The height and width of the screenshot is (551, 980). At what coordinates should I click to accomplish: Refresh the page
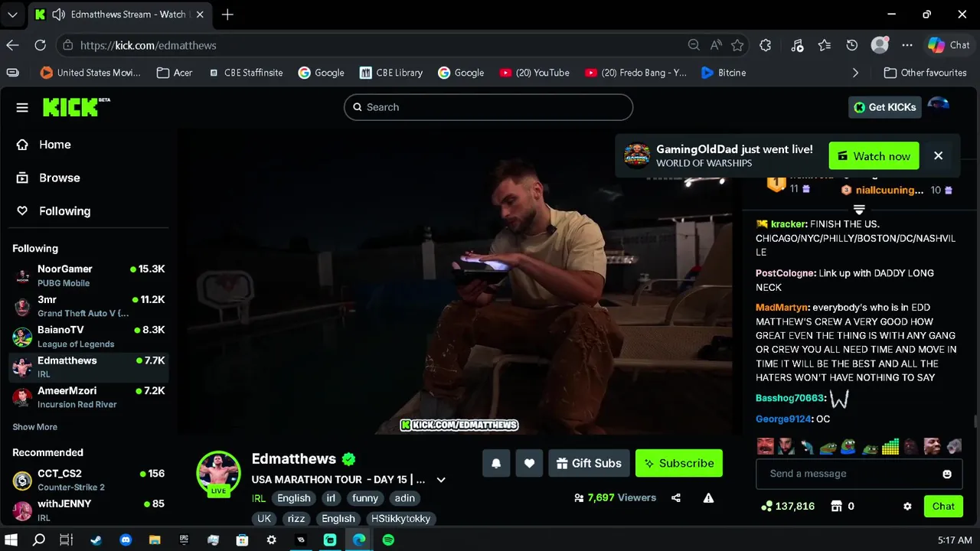coord(40,45)
